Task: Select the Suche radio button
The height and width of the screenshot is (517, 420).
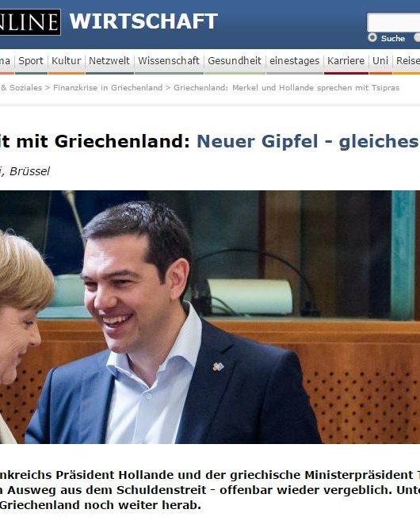Action: click(x=372, y=37)
